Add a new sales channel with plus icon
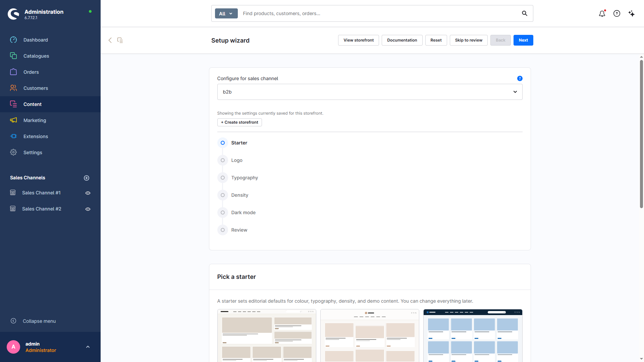Image resolution: width=644 pixels, height=362 pixels. pos(87,178)
